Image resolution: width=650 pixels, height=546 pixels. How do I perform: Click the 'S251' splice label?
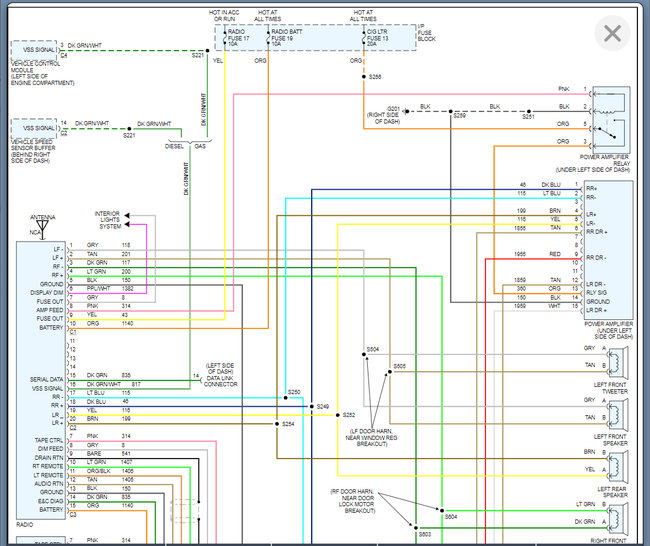click(x=528, y=117)
